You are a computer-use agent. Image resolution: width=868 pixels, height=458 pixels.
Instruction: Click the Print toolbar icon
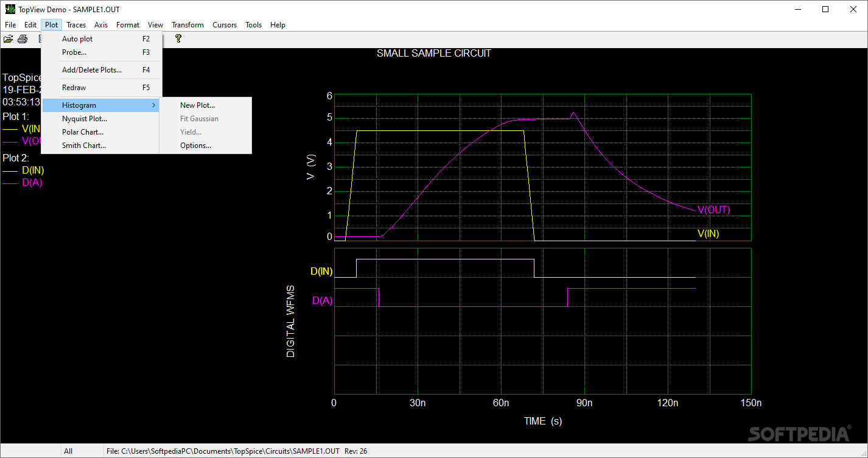click(x=23, y=39)
